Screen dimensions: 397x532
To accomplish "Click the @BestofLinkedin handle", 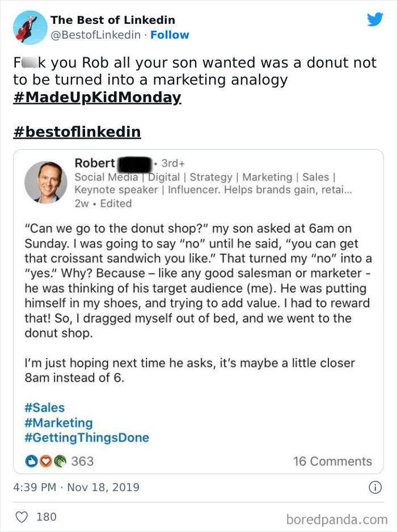I will [96, 35].
